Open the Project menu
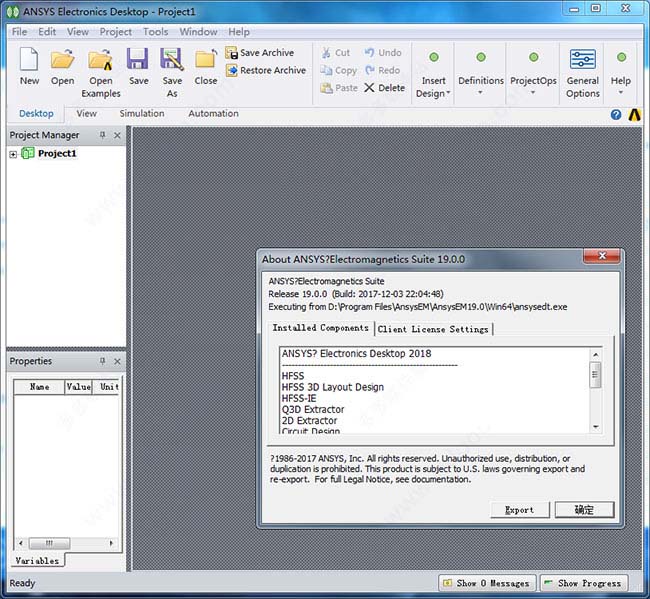 pos(115,32)
